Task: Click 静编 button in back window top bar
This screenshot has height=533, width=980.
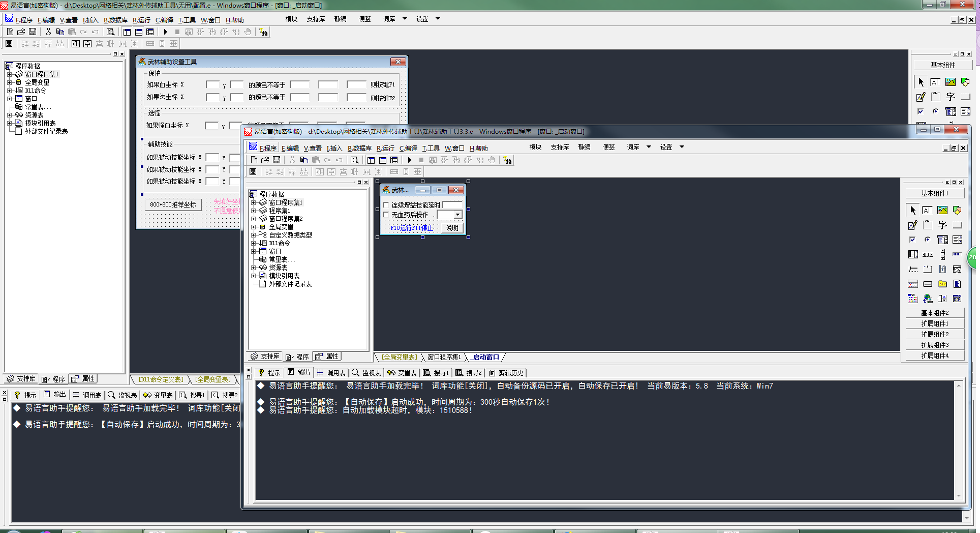Action: pos(340,19)
